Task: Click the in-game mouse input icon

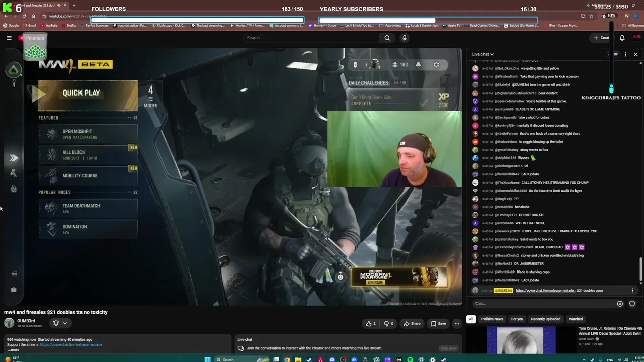Action: 355,65
